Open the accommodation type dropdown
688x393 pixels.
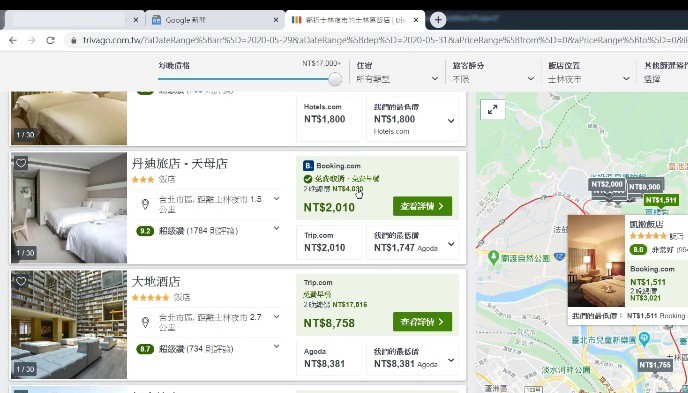click(397, 72)
